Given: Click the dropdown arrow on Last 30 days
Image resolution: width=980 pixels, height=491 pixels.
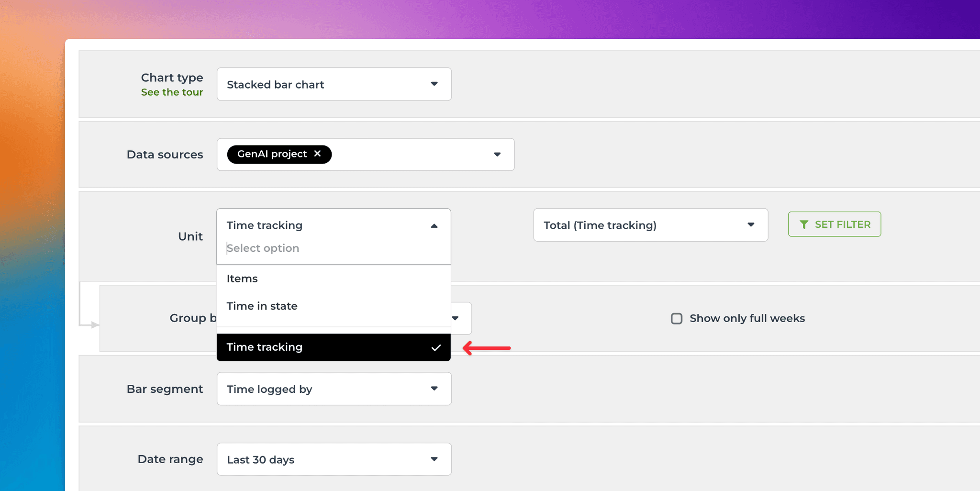Looking at the screenshot, I should click(434, 459).
